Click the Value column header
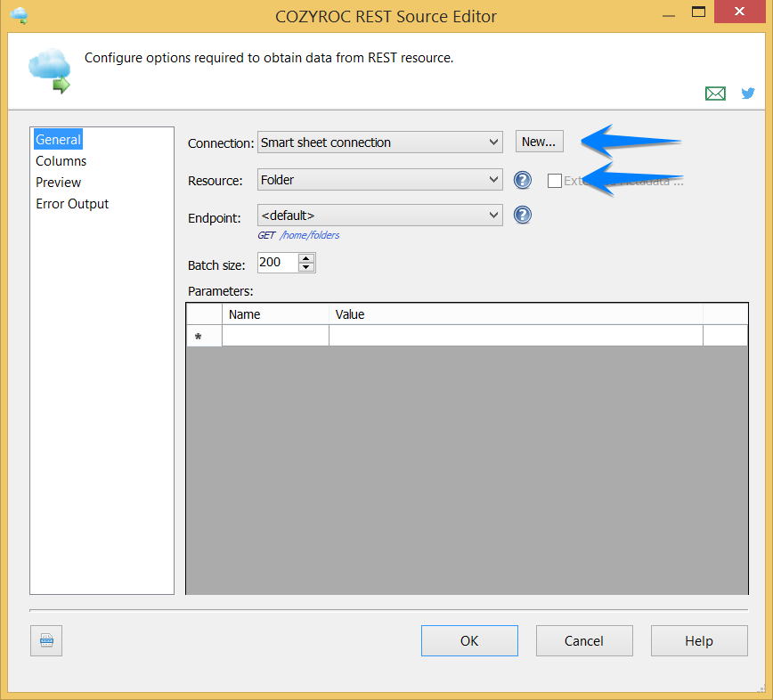The image size is (773, 700). click(516, 314)
